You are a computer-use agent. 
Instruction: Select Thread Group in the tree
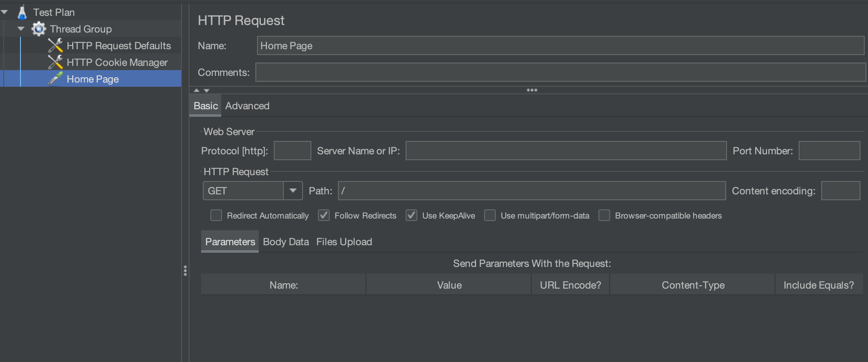click(x=81, y=29)
